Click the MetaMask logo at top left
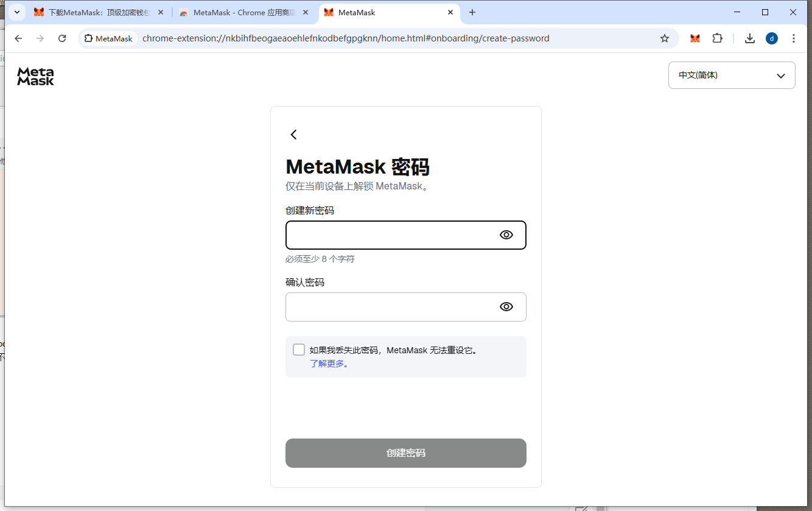The image size is (812, 511). 35,76
